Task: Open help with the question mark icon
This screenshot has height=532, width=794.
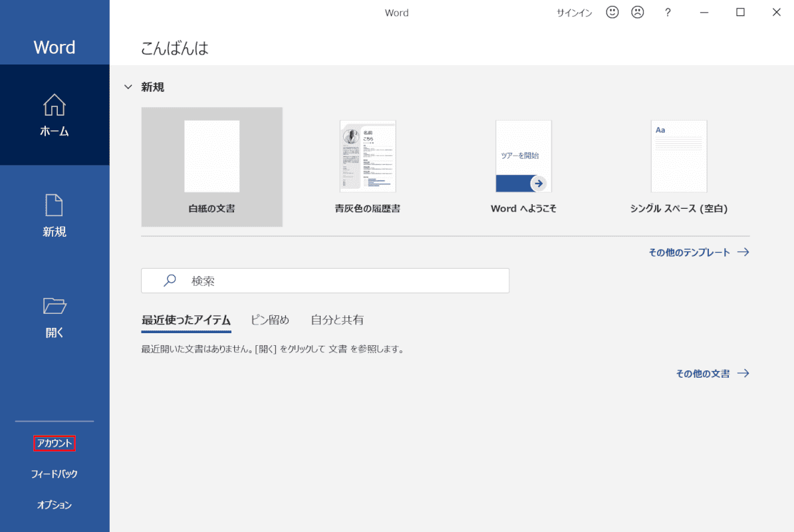Action: pos(668,12)
